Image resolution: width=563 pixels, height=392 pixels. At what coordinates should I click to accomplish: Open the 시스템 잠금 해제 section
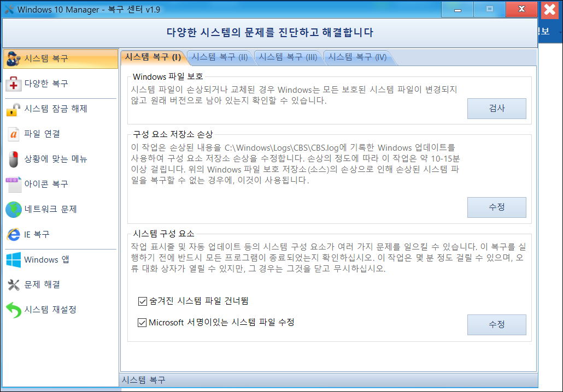(x=60, y=109)
